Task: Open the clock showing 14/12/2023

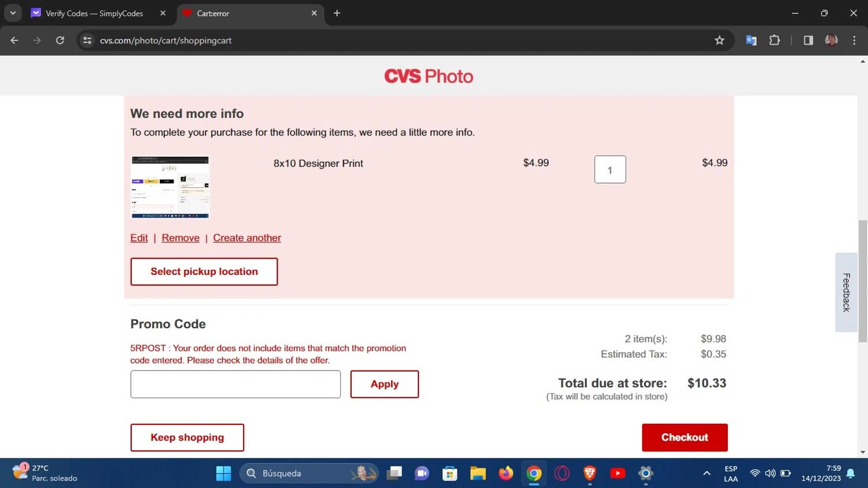Action: [821, 474]
